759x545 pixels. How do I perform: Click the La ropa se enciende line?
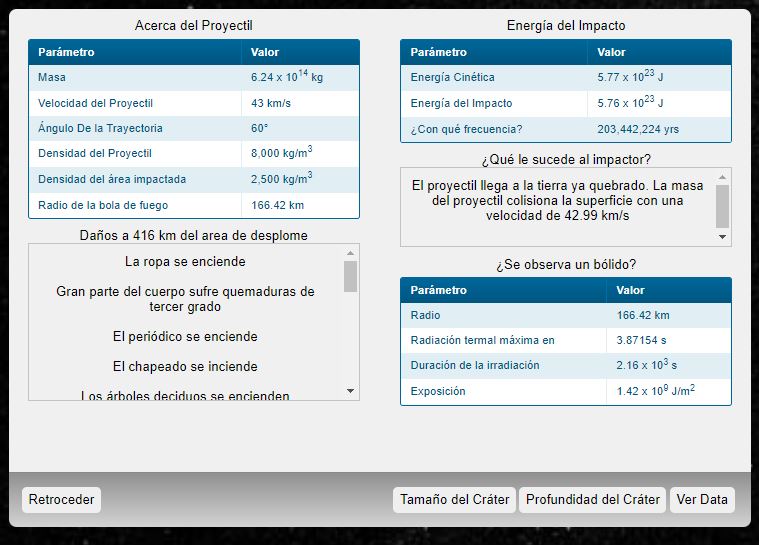click(x=185, y=262)
